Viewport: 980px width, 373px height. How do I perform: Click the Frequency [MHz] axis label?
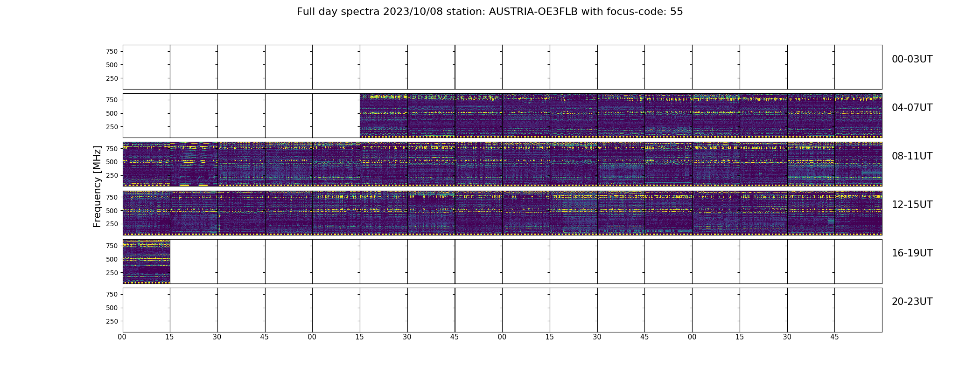97,186
